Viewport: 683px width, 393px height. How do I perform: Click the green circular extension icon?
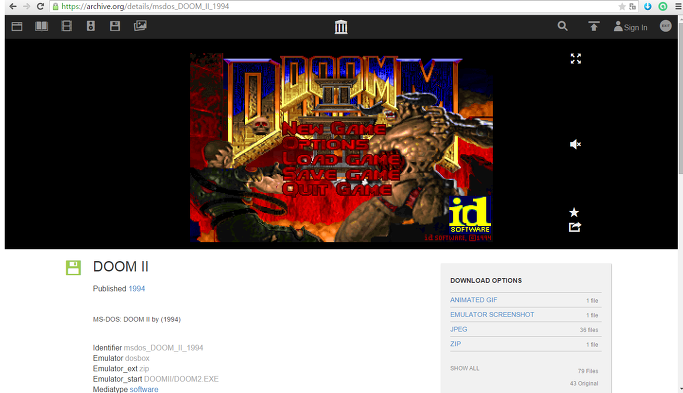tap(663, 6)
